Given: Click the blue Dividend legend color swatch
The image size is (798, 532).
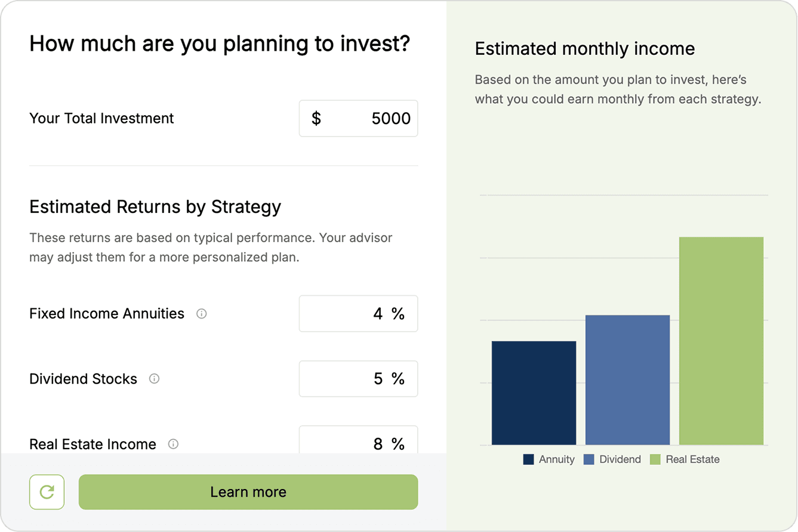Looking at the screenshot, I should (x=589, y=459).
